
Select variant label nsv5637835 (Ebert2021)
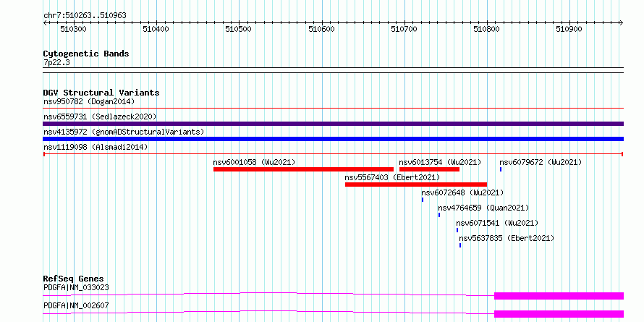[x=507, y=238]
